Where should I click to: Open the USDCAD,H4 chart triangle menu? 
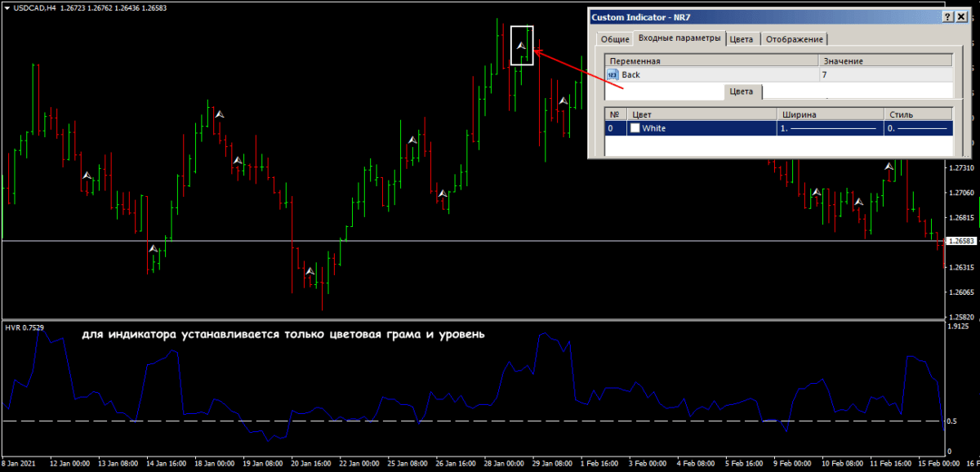[6, 9]
